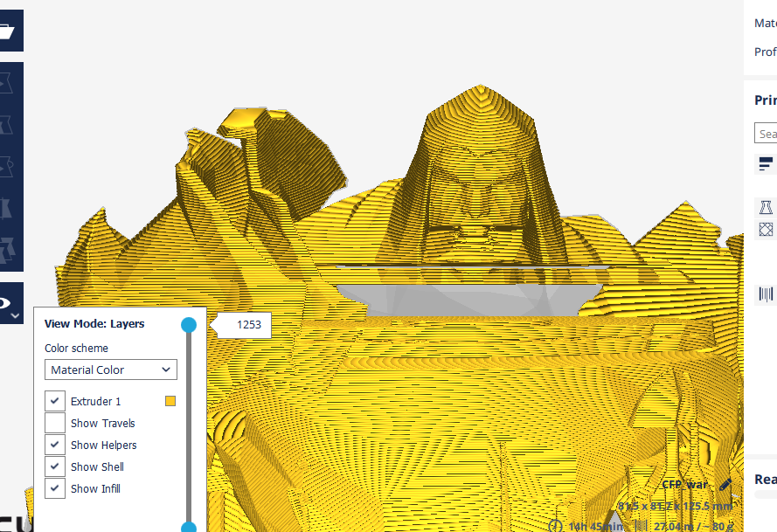
Task: Select the CFP_war job name
Action: click(685, 485)
